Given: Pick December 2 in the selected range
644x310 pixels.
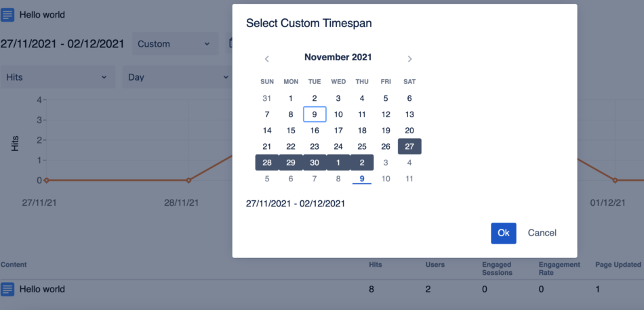Looking at the screenshot, I should pos(362,162).
